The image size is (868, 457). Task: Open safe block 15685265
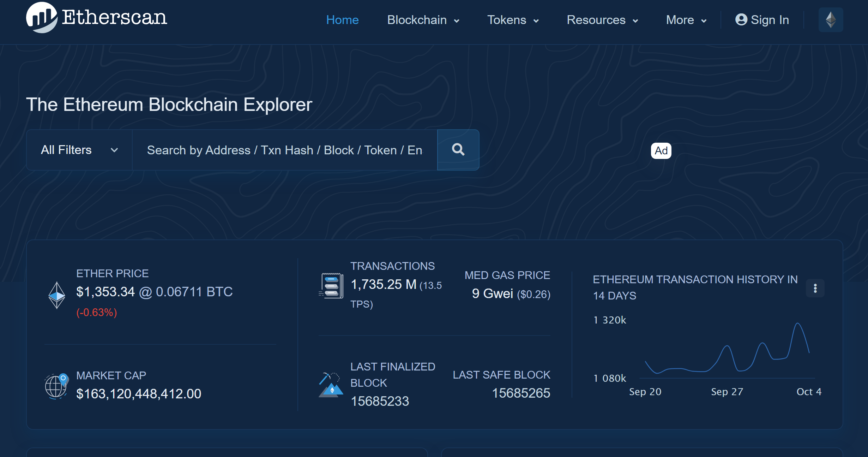click(521, 393)
